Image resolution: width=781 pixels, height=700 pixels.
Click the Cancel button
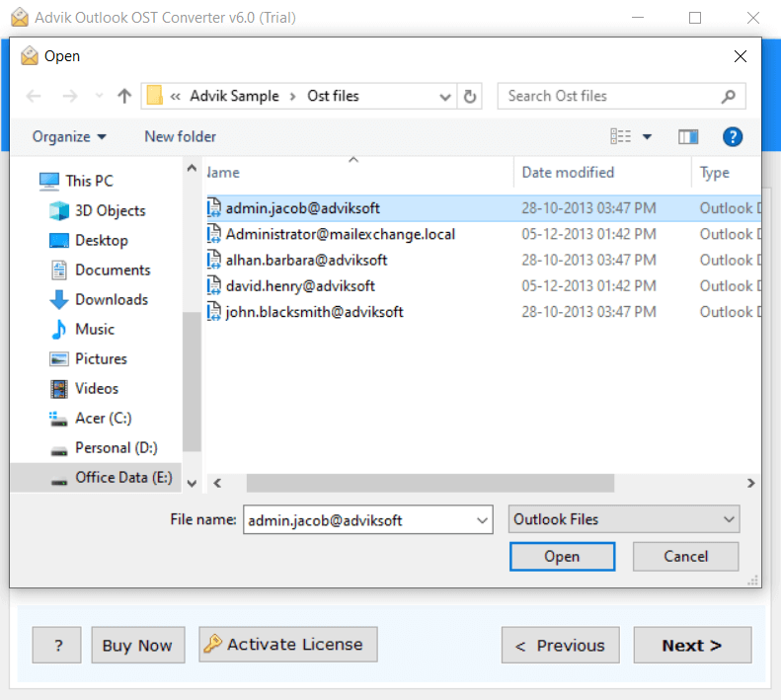(685, 557)
